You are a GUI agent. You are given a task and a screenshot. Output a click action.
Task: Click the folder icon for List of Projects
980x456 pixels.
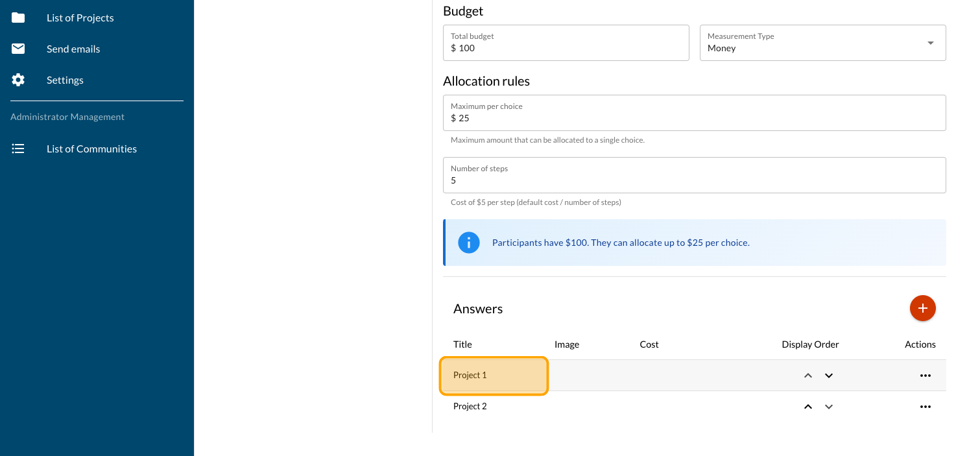click(x=18, y=18)
